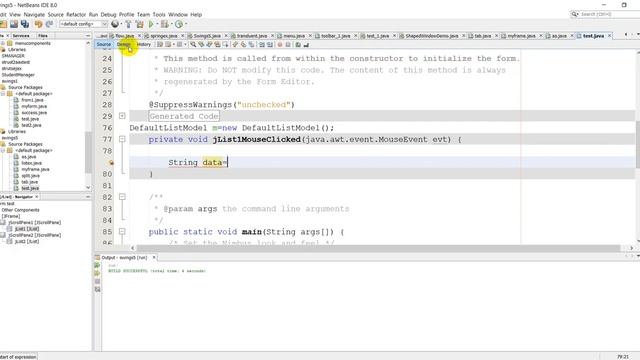The width and height of the screenshot is (640, 360).
Task: Open the Window menu
Action: pos(178,14)
